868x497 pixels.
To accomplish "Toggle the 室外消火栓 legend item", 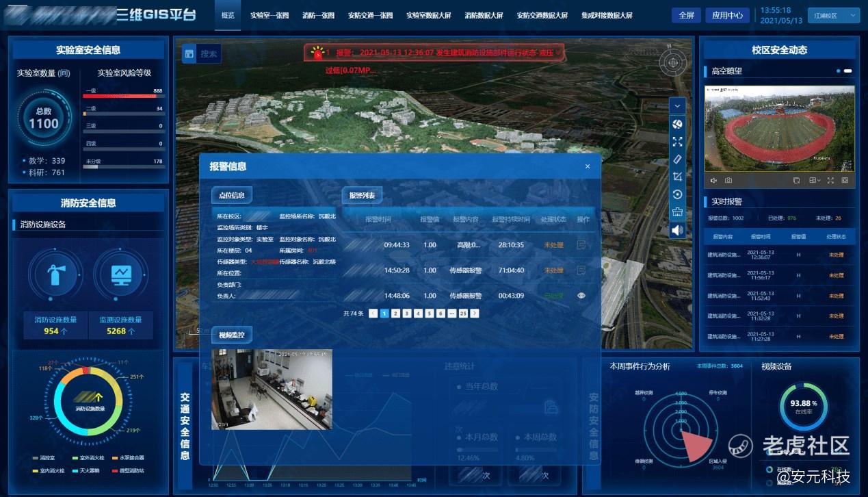I will tap(88, 457).
